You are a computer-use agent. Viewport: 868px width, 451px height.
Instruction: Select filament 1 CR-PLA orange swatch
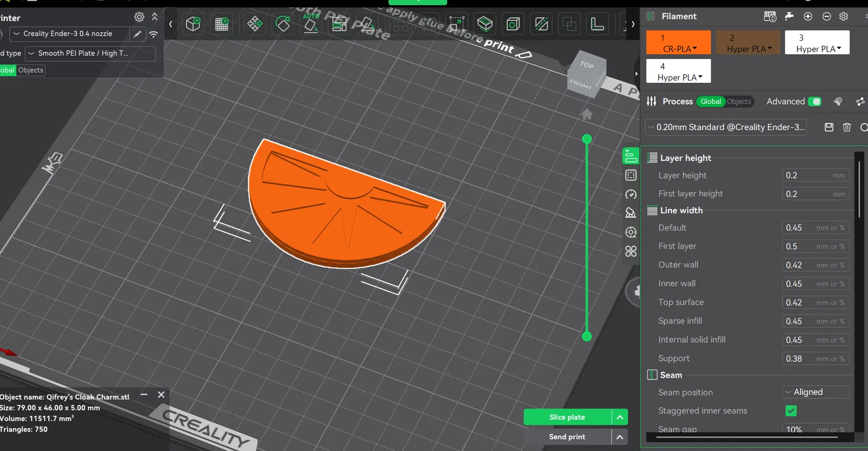point(678,42)
